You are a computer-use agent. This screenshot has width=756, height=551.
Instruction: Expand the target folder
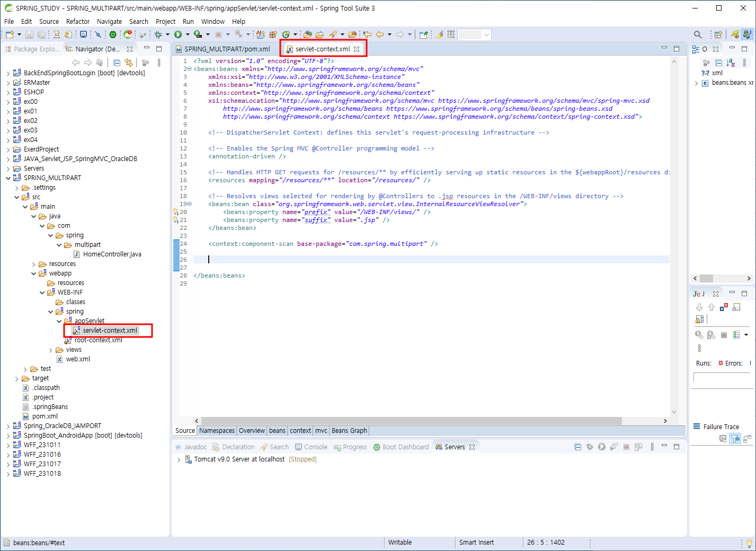(17, 378)
